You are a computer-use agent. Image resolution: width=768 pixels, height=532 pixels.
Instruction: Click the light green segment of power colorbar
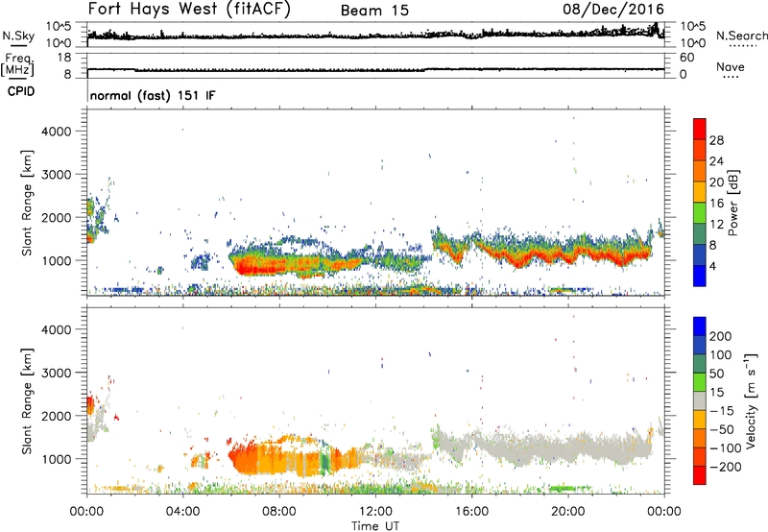(700, 213)
